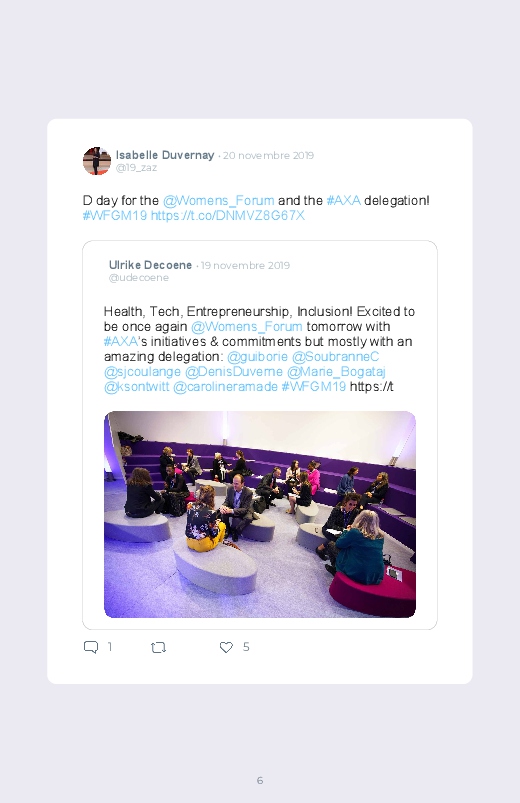The image size is (520, 803).
Task: Open the #WFGM19 hashtag in main tweet
Action: tap(115, 215)
